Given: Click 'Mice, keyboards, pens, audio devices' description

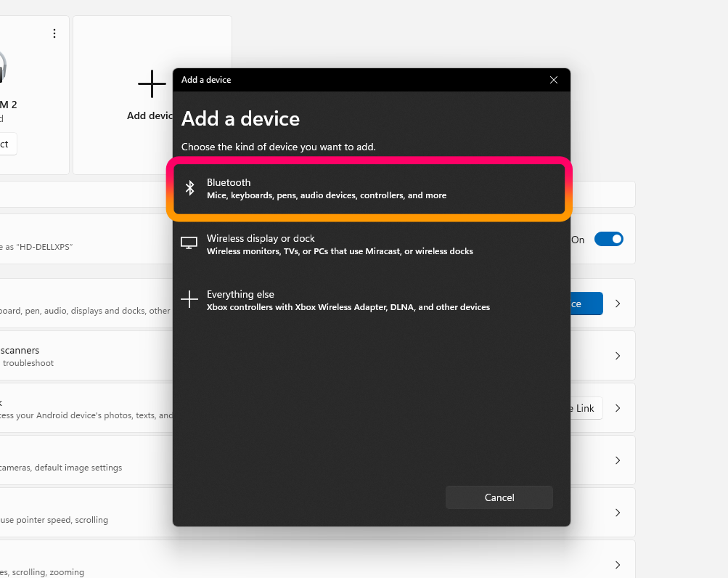Looking at the screenshot, I should pyautogui.click(x=327, y=195).
